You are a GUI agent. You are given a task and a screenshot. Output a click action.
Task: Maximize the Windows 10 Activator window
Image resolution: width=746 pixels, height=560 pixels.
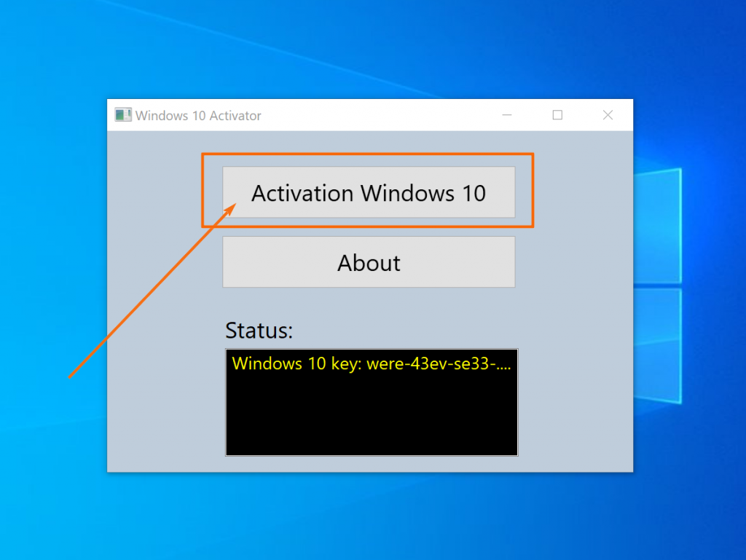(557, 115)
